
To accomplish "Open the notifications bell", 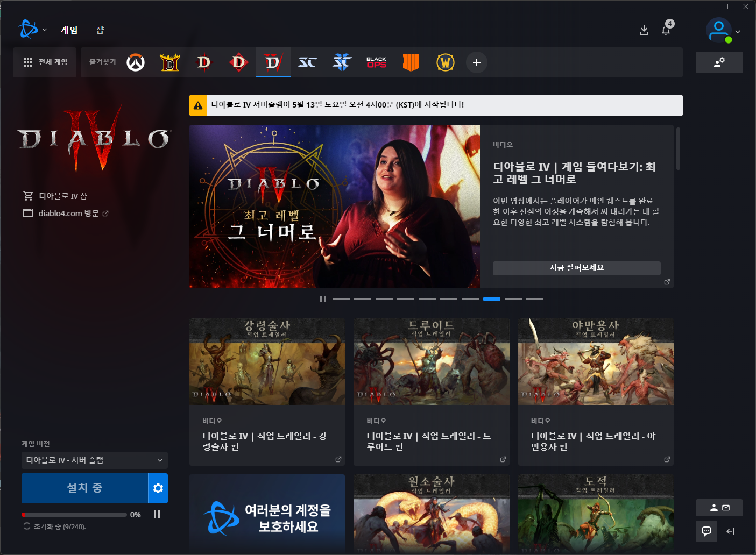I will click(x=666, y=30).
